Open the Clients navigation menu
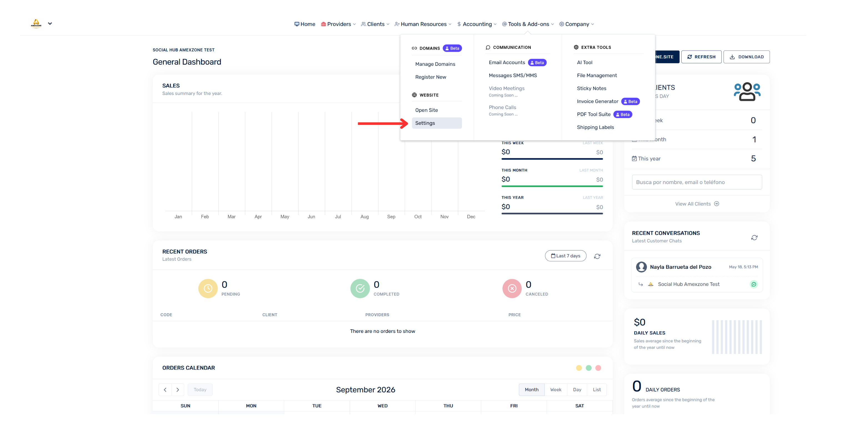868x434 pixels. pyautogui.click(x=375, y=24)
